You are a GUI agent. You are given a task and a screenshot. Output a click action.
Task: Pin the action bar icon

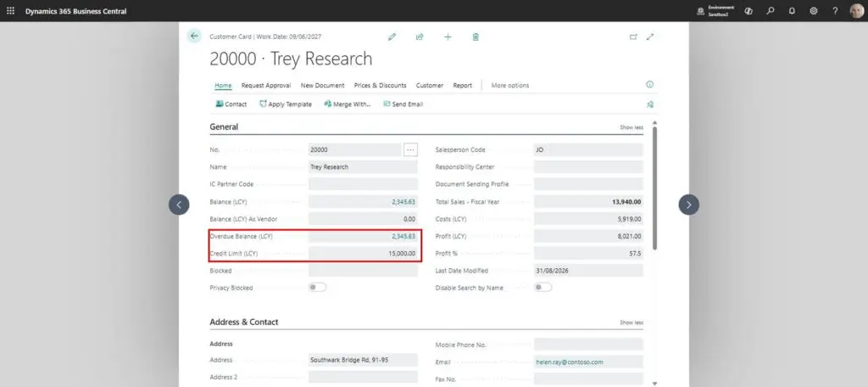[650, 104]
